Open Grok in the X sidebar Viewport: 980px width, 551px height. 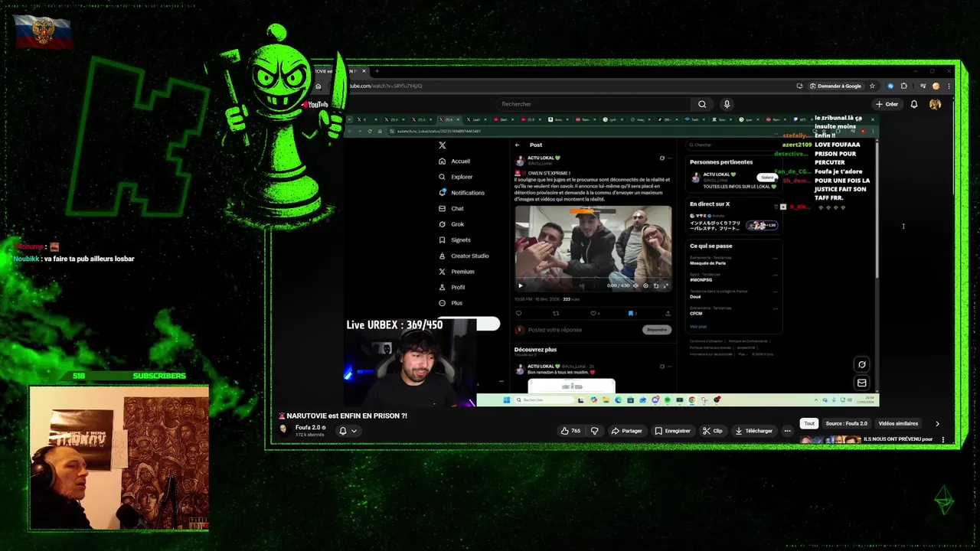452,224
